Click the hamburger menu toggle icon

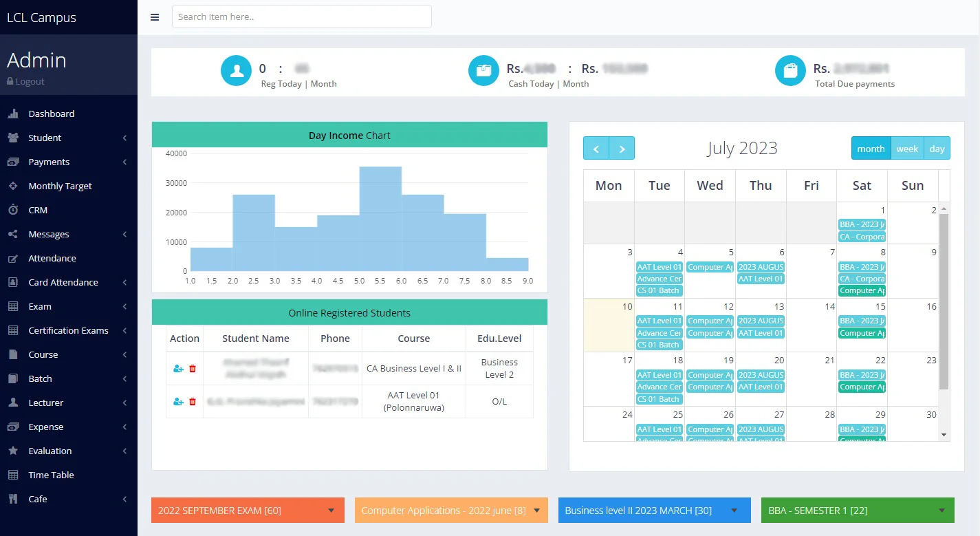155,17
